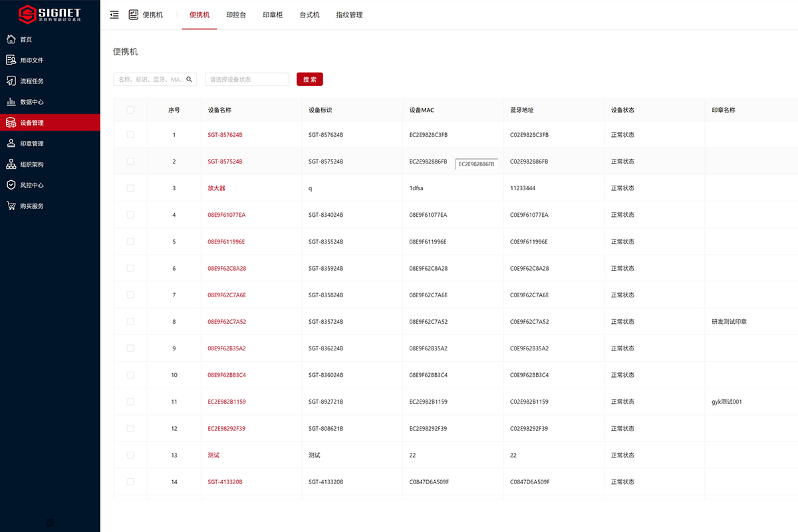
Task: Click the 购买服务 cart icon
Action: click(x=11, y=205)
